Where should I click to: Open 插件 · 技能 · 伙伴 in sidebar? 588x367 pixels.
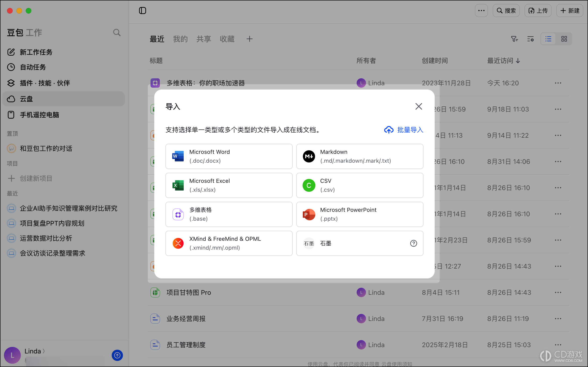click(64, 83)
